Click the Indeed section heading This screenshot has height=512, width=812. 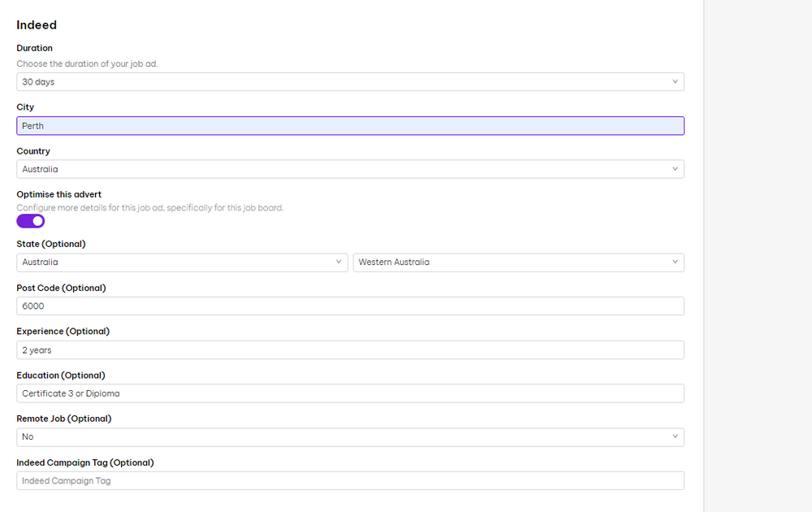pyautogui.click(x=37, y=25)
